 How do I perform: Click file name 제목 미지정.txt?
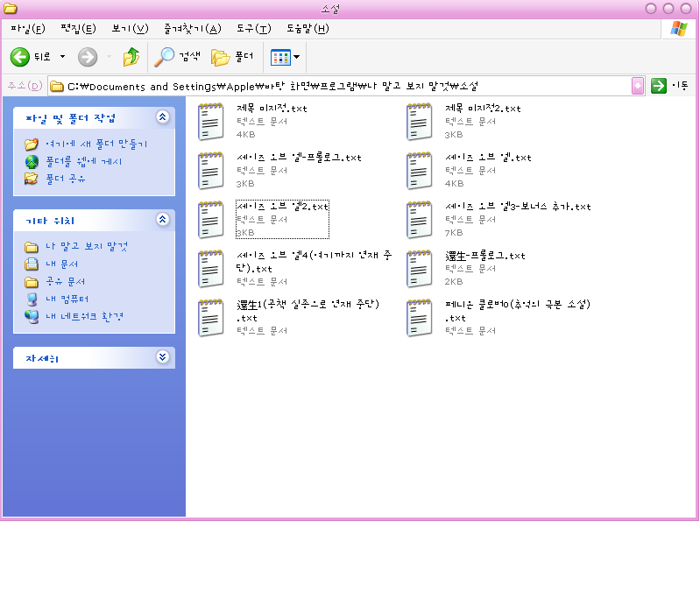pyautogui.click(x=272, y=109)
